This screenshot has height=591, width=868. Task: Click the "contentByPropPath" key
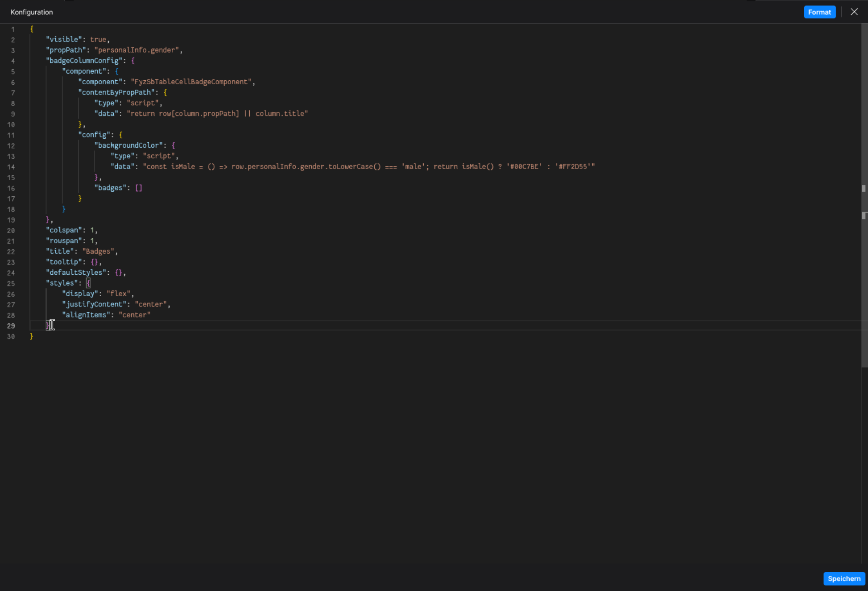[116, 92]
